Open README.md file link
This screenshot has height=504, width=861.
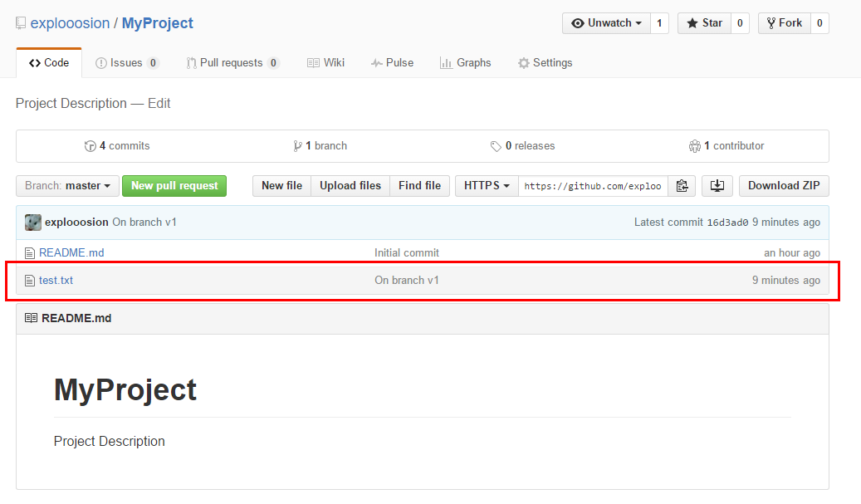71,253
